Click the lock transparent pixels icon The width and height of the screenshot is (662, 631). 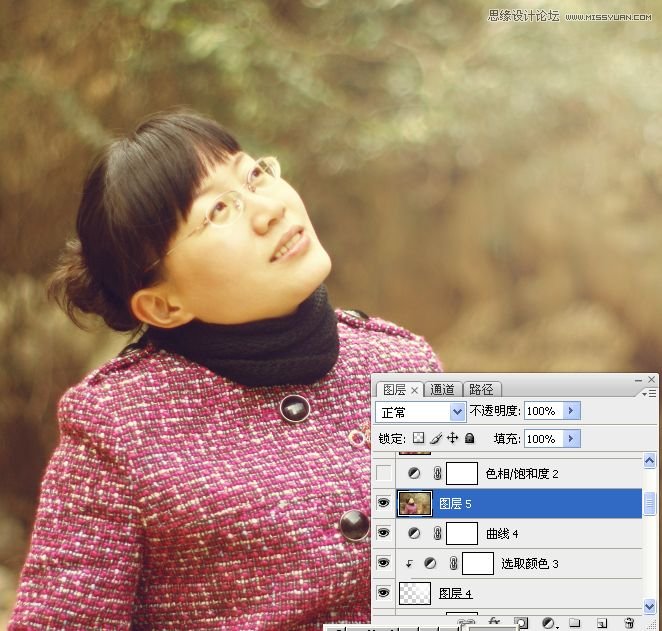click(x=418, y=438)
